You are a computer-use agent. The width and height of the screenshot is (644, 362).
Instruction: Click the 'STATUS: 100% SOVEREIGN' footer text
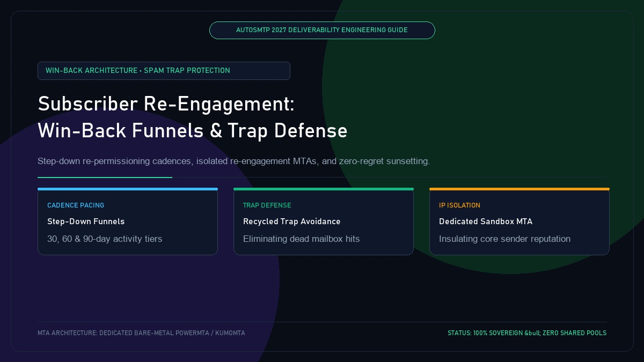pos(527,333)
